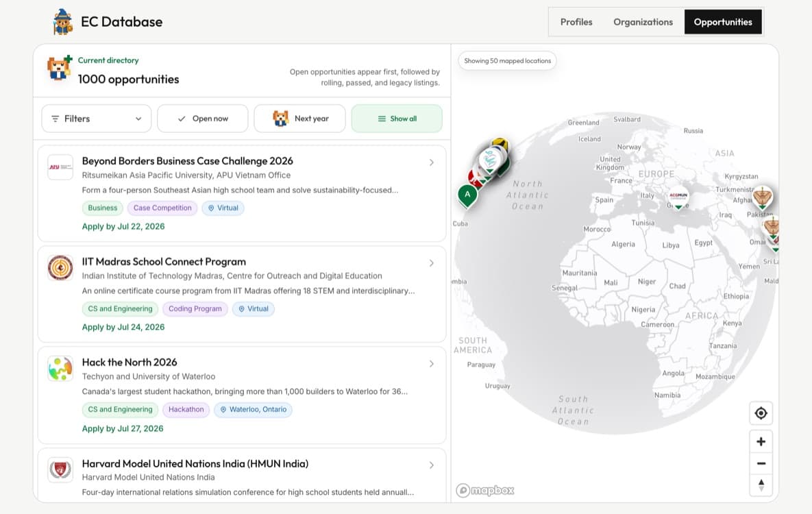Open the APU logo on Beyond Borders card
Image resolution: width=812 pixels, height=514 pixels.
pos(60,167)
